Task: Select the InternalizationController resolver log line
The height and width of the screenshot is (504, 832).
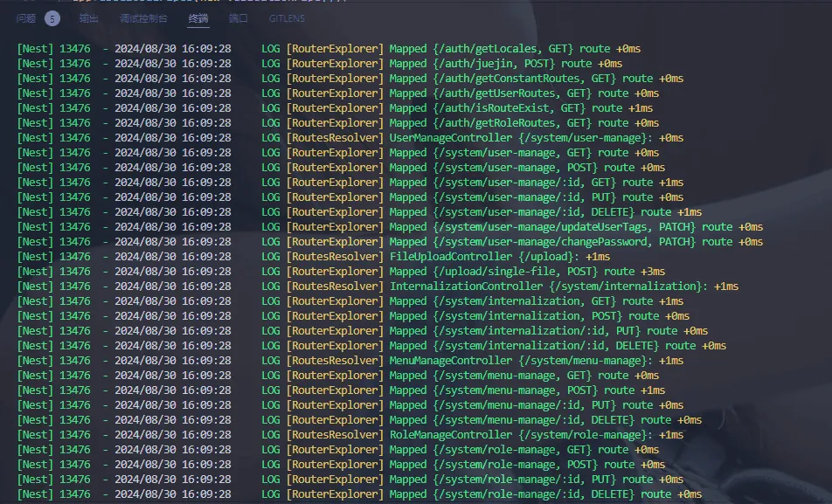Action: (378, 287)
